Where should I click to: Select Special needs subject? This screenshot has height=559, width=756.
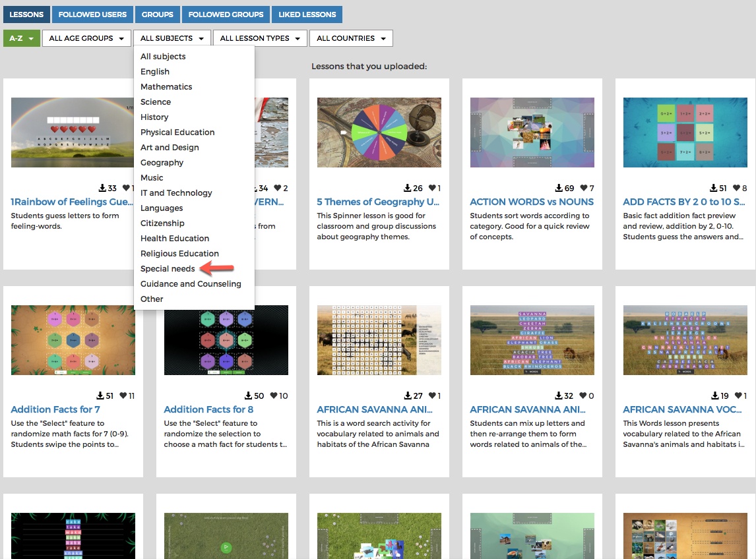(x=168, y=269)
